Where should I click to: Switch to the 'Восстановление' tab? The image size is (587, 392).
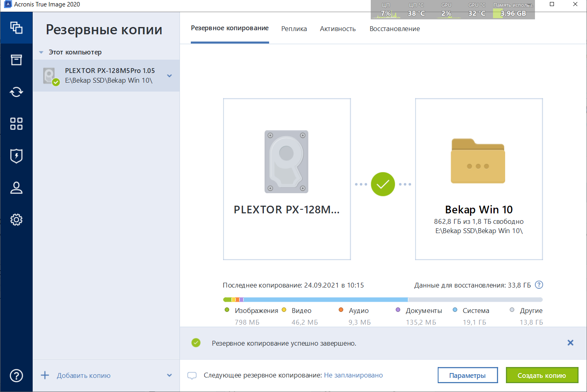[x=395, y=29]
